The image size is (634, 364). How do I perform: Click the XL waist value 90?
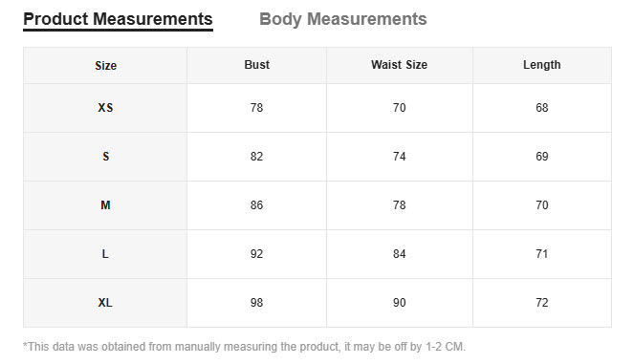point(399,303)
